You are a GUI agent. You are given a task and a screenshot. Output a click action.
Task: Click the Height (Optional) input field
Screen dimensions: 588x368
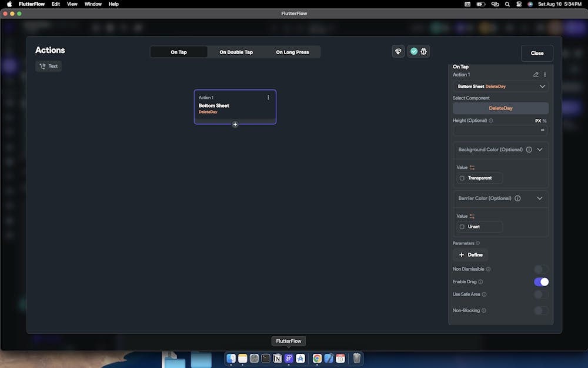[x=500, y=130]
